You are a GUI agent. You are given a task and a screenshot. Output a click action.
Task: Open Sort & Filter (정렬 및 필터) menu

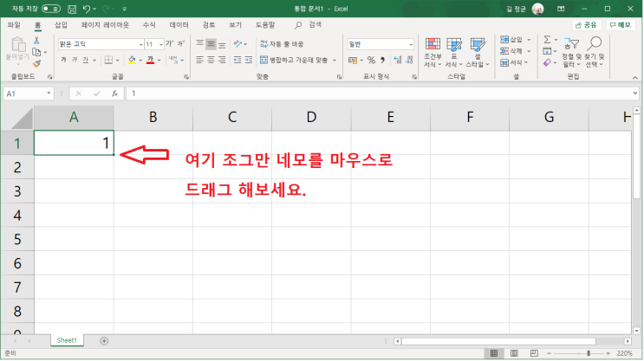point(571,53)
